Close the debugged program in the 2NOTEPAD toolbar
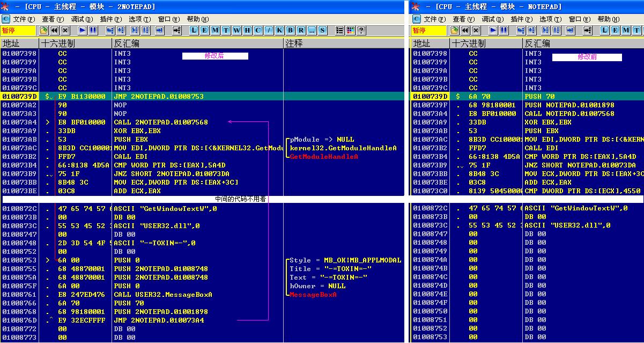The width and height of the screenshot is (644, 343). [65, 31]
